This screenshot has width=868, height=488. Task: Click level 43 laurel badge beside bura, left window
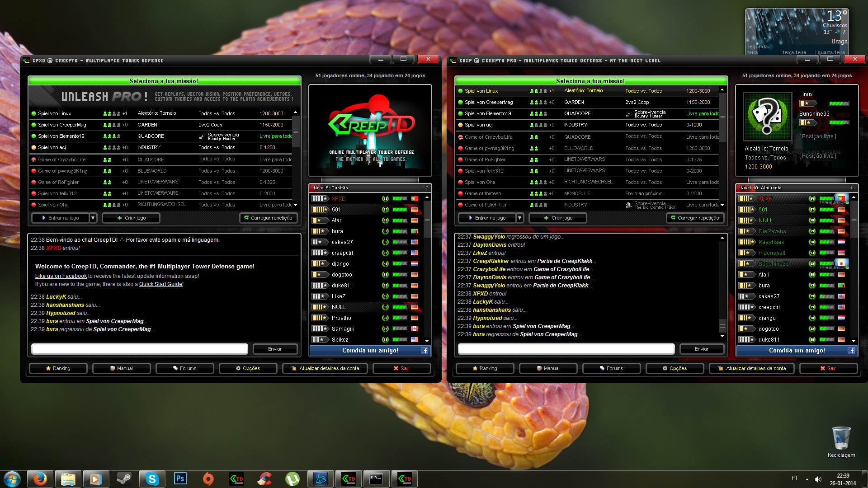coord(385,231)
